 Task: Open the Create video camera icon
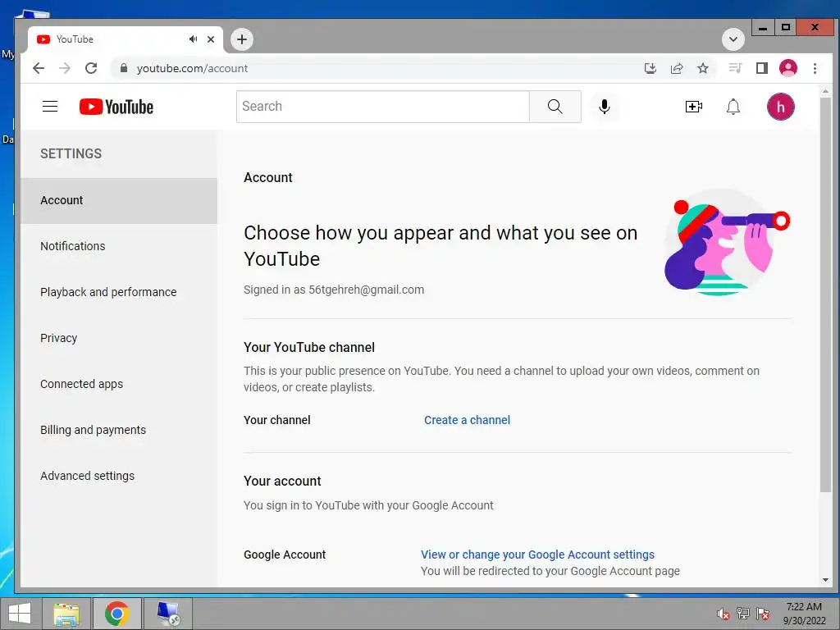(x=694, y=107)
